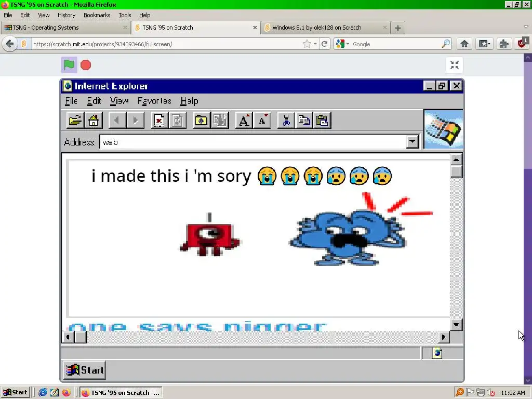Bookmark this page with the star

coord(307,44)
